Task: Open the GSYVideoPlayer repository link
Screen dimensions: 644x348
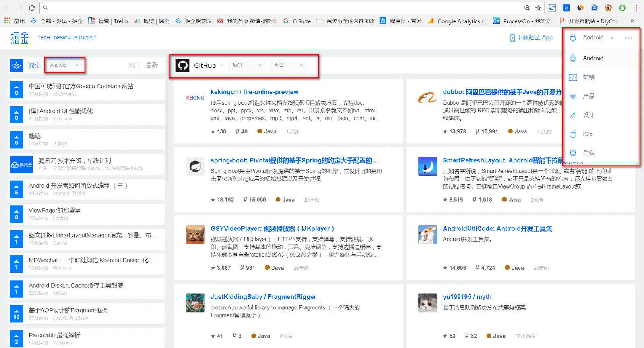Action: click(x=272, y=229)
